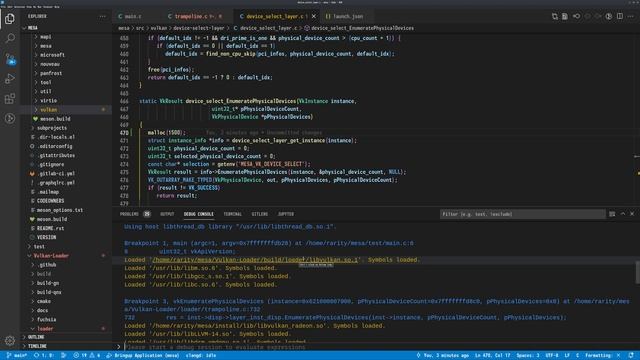The width and height of the screenshot is (640, 360).
Task: Click debug console vertical scrollbar
Action: point(638,272)
